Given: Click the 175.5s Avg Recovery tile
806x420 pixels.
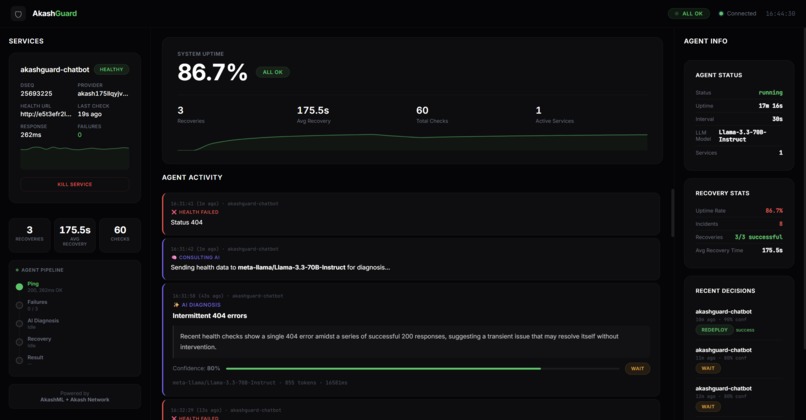Looking at the screenshot, I should (75, 234).
